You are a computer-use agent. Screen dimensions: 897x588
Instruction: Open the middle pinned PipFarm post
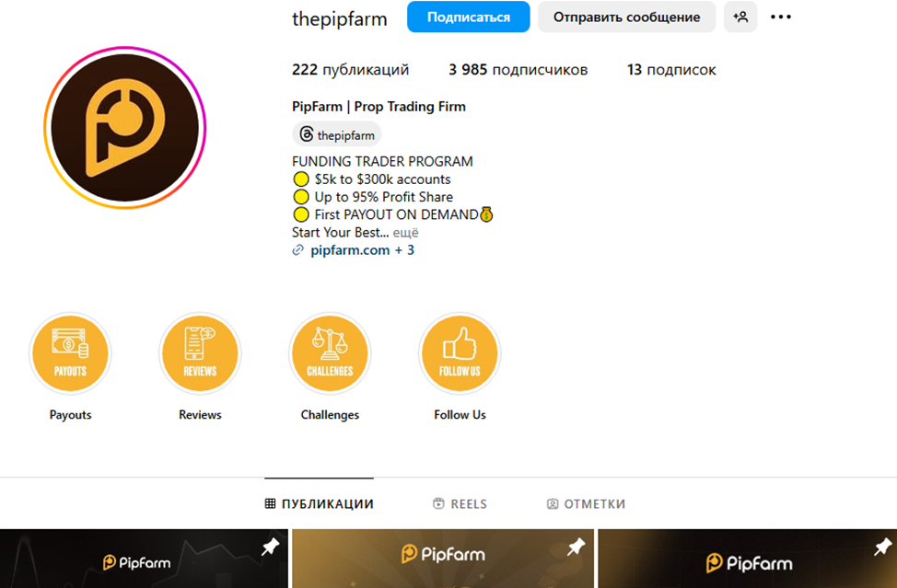(x=443, y=559)
